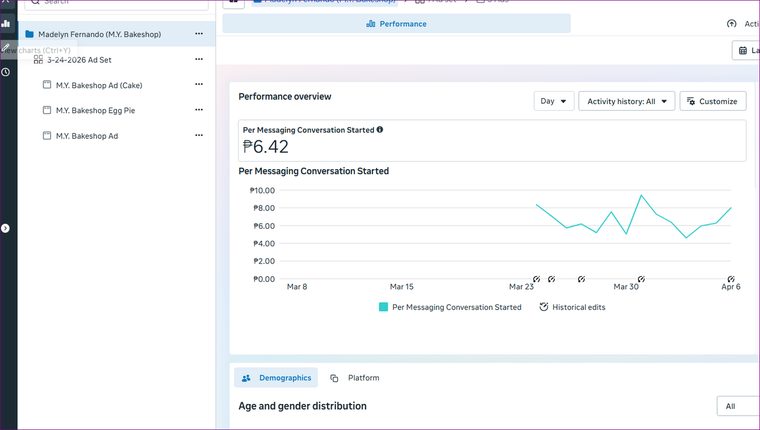Click the ad icon beside M.Y. Bakeshop Egg Pie
The image size is (760, 430).
47,110
